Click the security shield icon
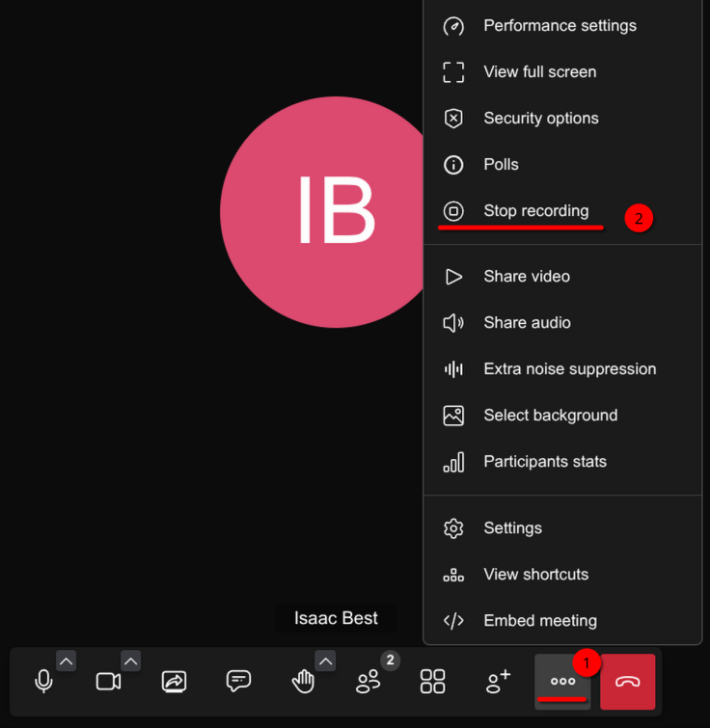This screenshot has width=710, height=728. coord(453,119)
